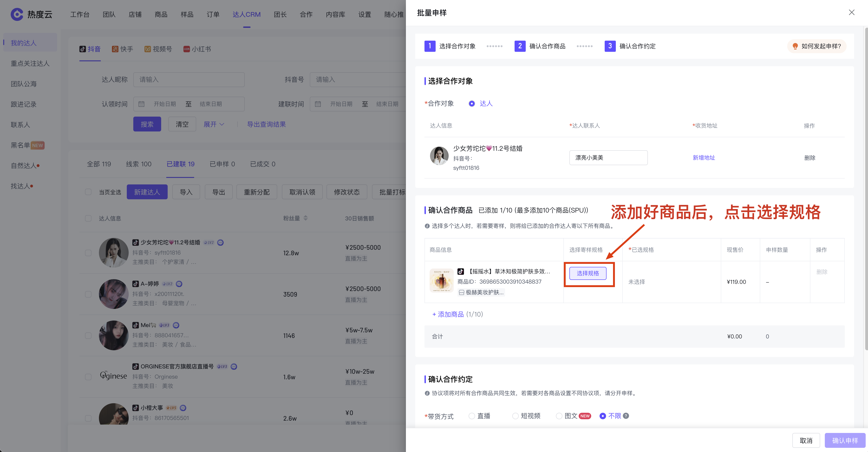Click the TikTok icon beside the 摇摇水 product
The height and width of the screenshot is (452, 868).
461,271
